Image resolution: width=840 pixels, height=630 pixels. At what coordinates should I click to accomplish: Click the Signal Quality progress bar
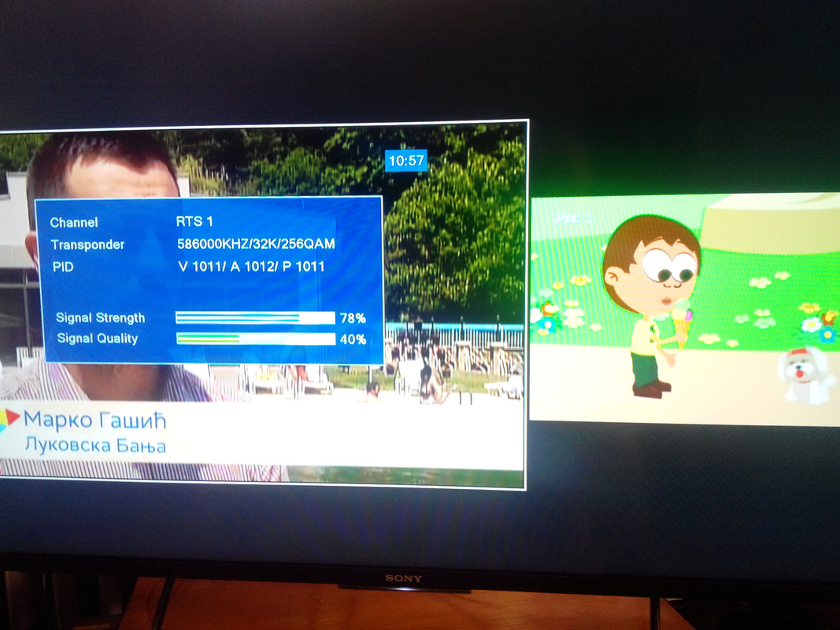(256, 339)
